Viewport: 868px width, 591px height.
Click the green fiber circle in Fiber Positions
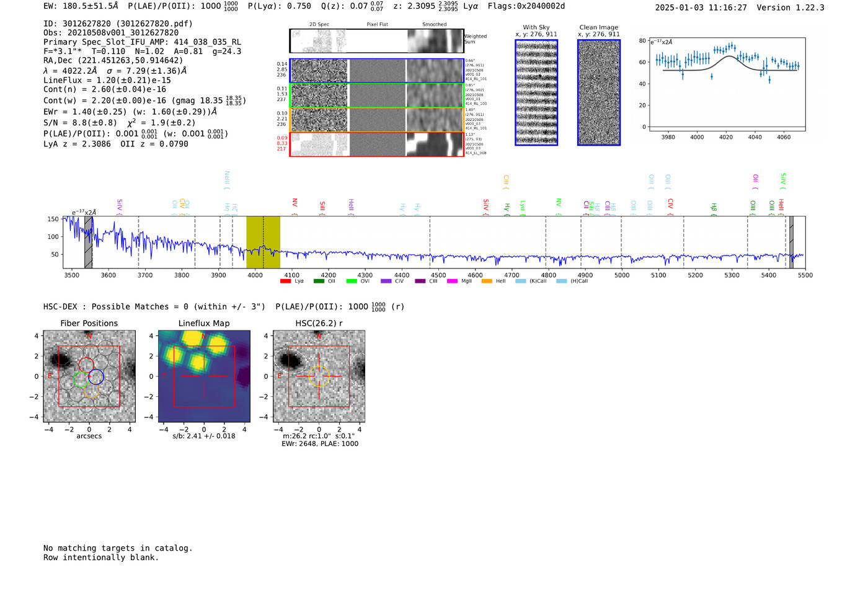click(81, 380)
